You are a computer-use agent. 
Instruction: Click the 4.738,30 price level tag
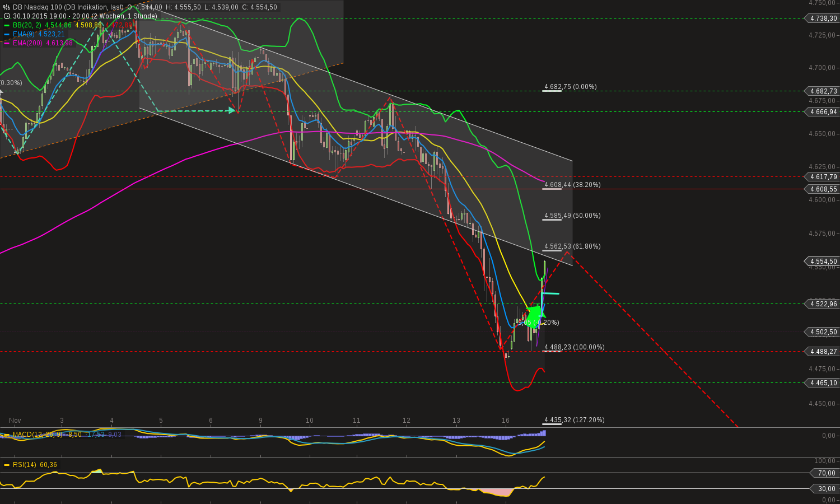(822, 18)
